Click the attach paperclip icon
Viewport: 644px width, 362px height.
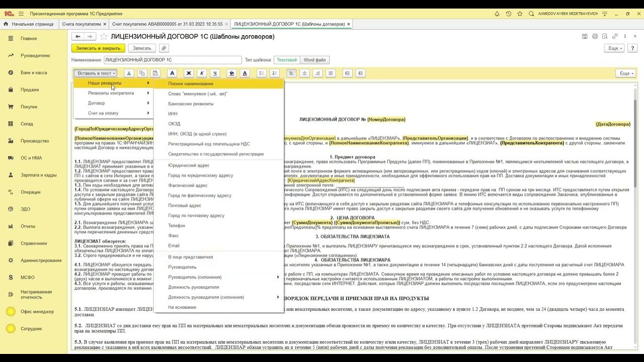click(164, 48)
